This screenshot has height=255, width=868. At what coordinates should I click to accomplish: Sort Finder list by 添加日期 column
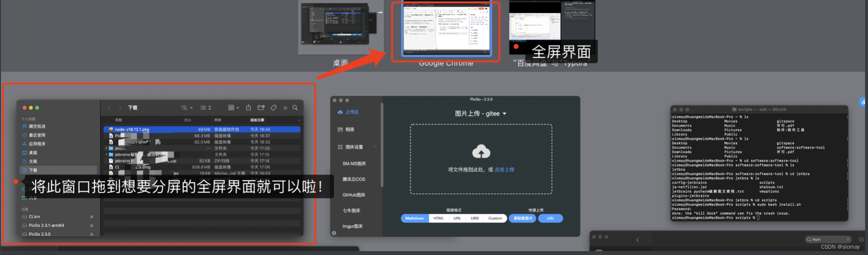[x=257, y=120]
